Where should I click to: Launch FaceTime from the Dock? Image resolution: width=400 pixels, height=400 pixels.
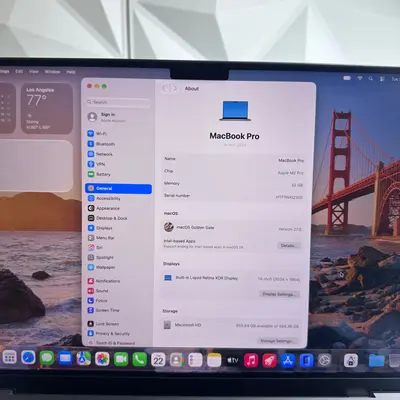click(121, 359)
